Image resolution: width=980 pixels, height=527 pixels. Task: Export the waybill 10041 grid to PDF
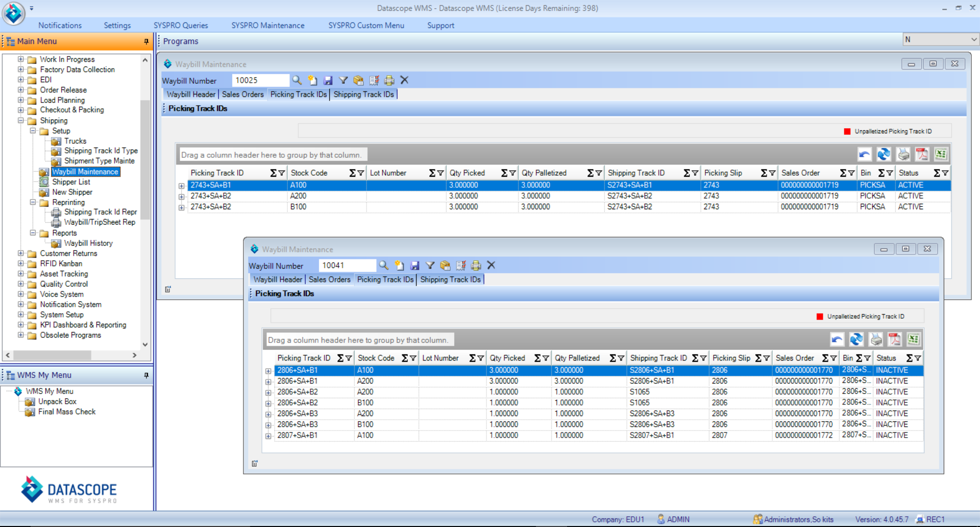895,339
